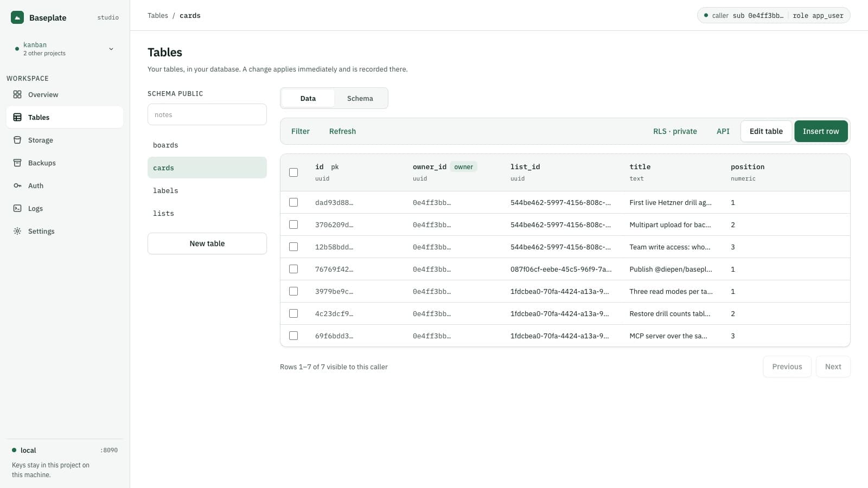The width and height of the screenshot is (868, 488).
Task: Switch to the Schema tab
Action: (x=360, y=98)
